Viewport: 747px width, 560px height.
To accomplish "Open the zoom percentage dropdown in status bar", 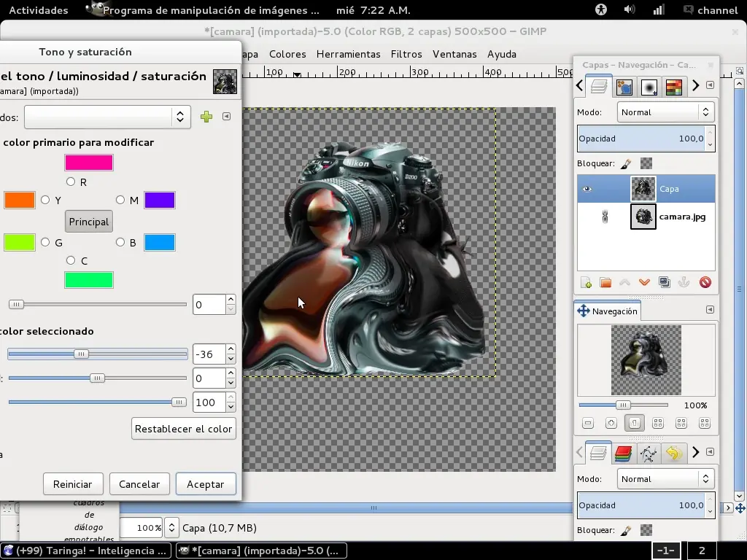I will (x=171, y=528).
